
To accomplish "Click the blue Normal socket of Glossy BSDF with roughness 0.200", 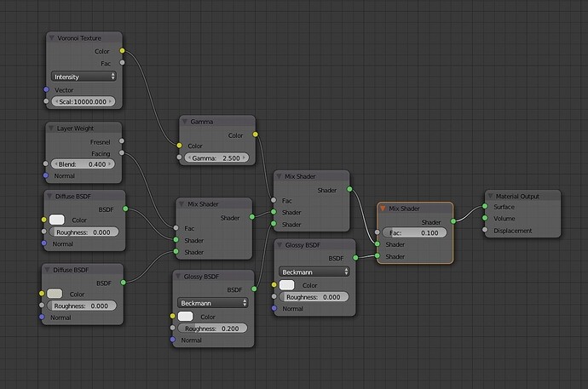I will point(172,340).
